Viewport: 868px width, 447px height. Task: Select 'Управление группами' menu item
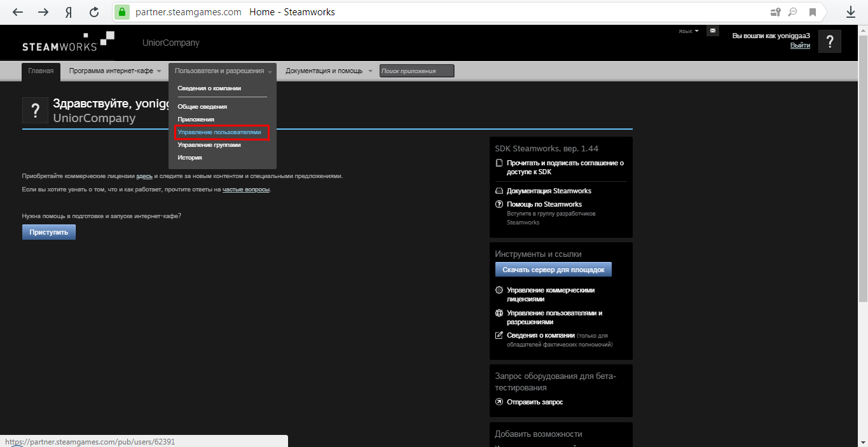[x=209, y=145]
